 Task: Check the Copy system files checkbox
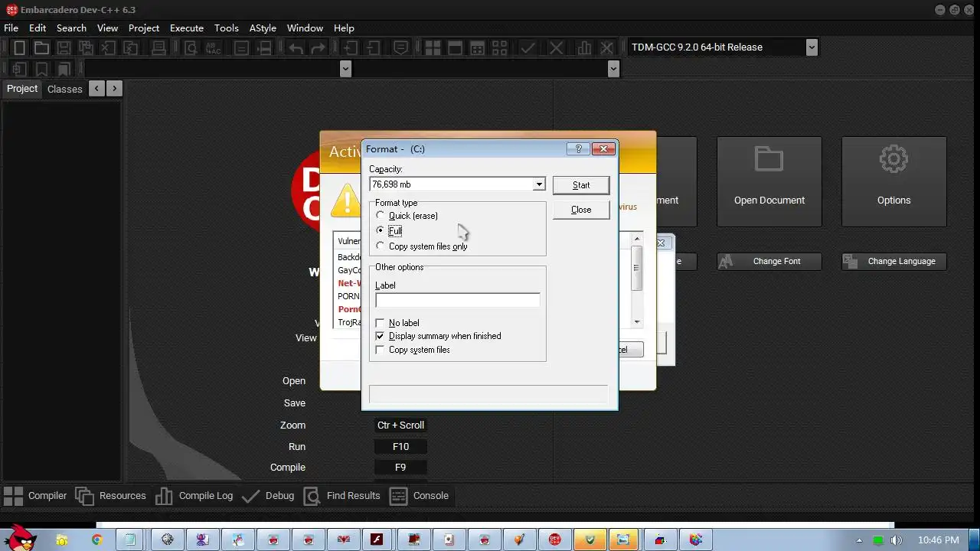tap(381, 350)
